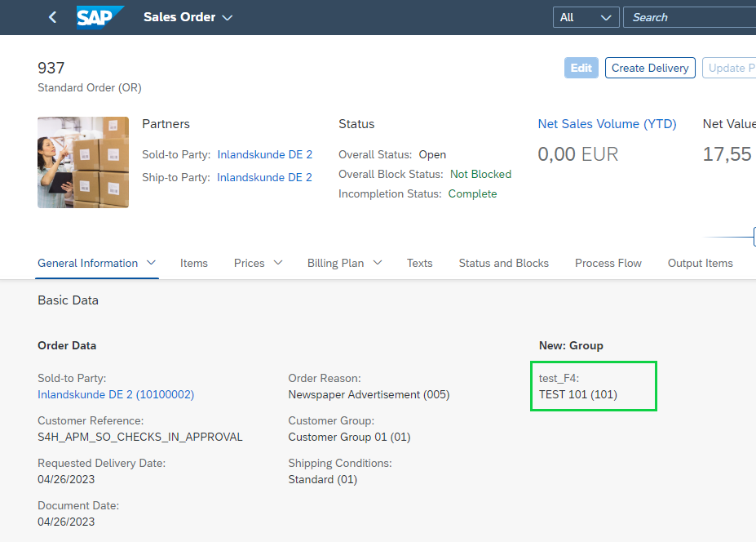The width and height of the screenshot is (756, 542).
Task: Click the sales order product thumbnail
Action: click(83, 162)
